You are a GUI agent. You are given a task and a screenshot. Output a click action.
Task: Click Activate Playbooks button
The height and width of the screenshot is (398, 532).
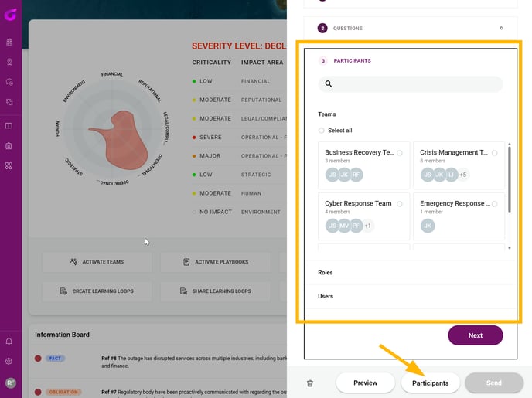[x=216, y=262]
